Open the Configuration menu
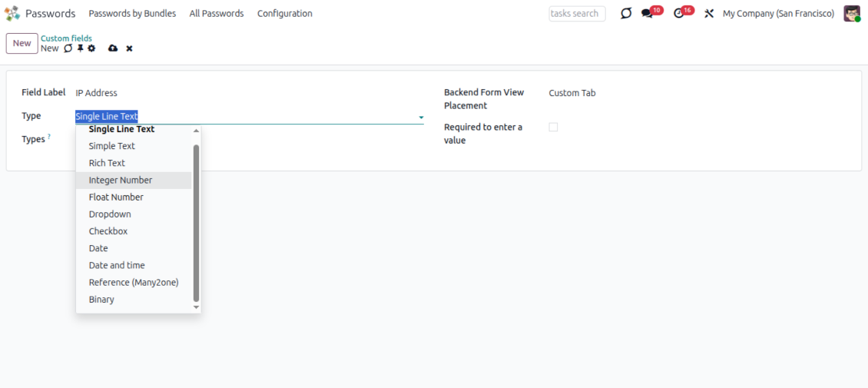The width and height of the screenshot is (868, 388). pos(284,14)
